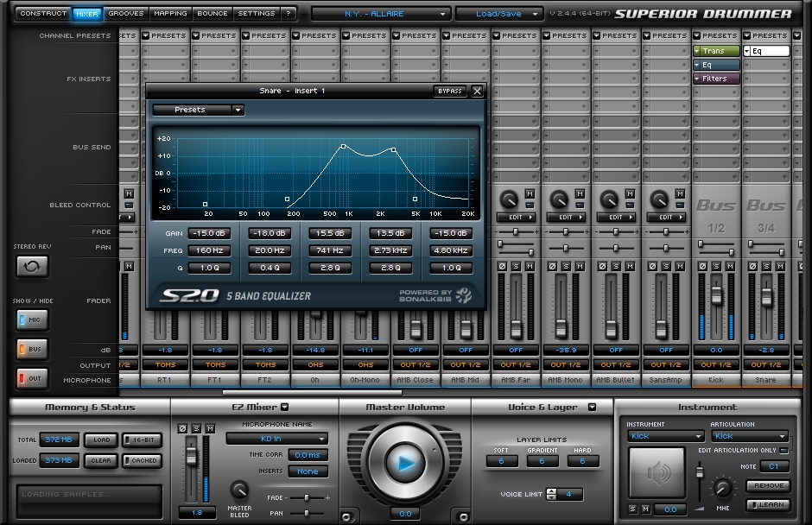The image size is (812, 525).
Task: Click the Kick bus volume fader
Action: coord(716,295)
